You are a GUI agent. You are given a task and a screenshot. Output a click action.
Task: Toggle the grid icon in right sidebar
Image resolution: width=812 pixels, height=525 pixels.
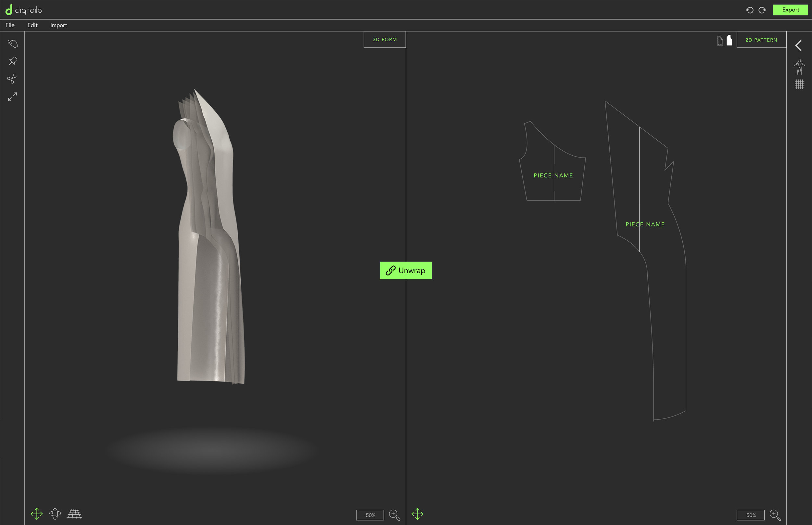coord(799,84)
